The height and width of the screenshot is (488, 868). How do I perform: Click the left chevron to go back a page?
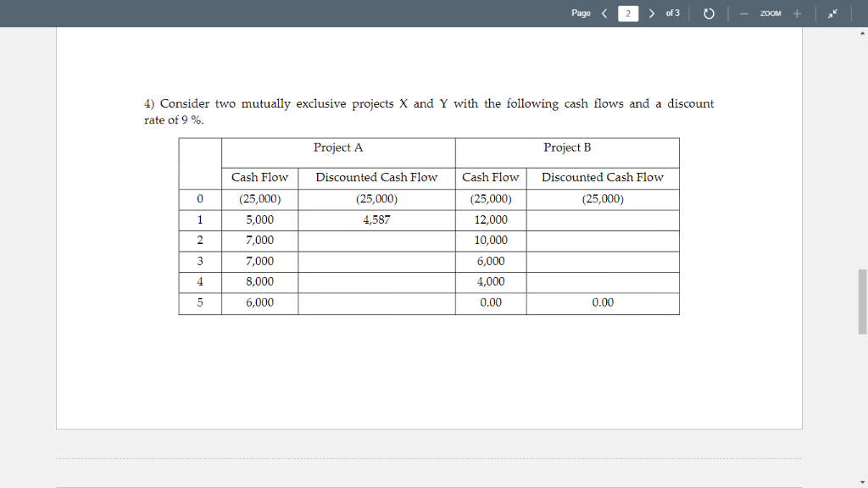[x=603, y=13]
